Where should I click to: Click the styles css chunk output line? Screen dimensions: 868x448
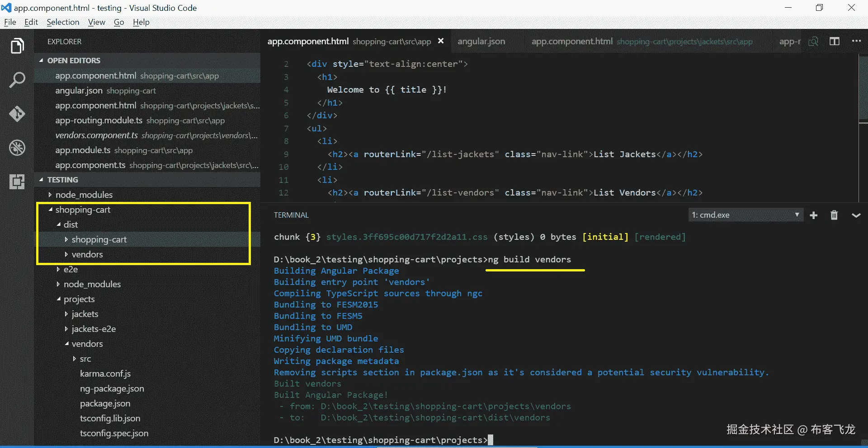click(480, 237)
